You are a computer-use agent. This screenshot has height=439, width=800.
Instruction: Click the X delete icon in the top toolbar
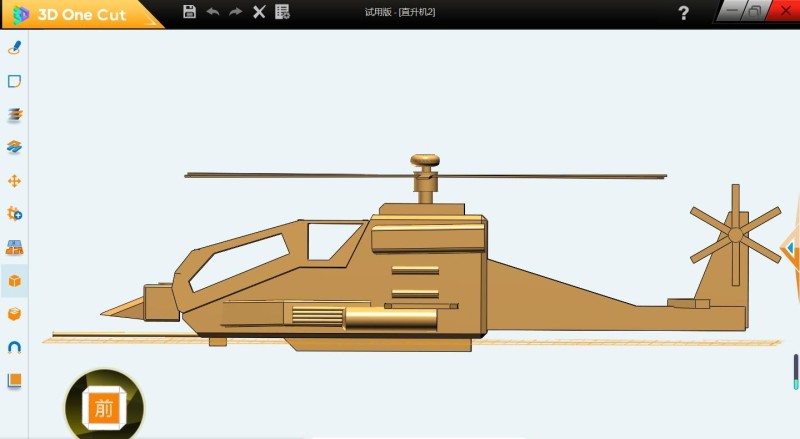coord(259,12)
